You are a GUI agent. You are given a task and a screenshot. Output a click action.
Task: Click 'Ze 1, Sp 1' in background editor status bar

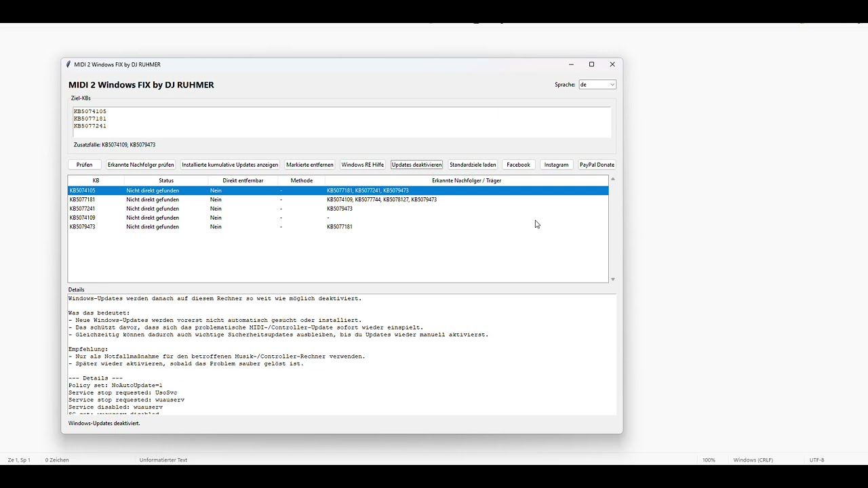pyautogui.click(x=19, y=460)
